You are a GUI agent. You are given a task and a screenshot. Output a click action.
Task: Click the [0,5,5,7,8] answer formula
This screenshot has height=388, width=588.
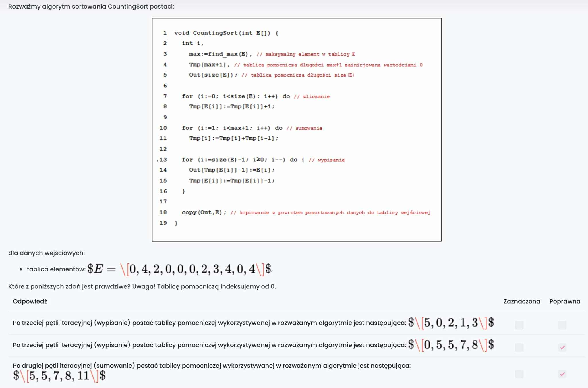coord(451,345)
